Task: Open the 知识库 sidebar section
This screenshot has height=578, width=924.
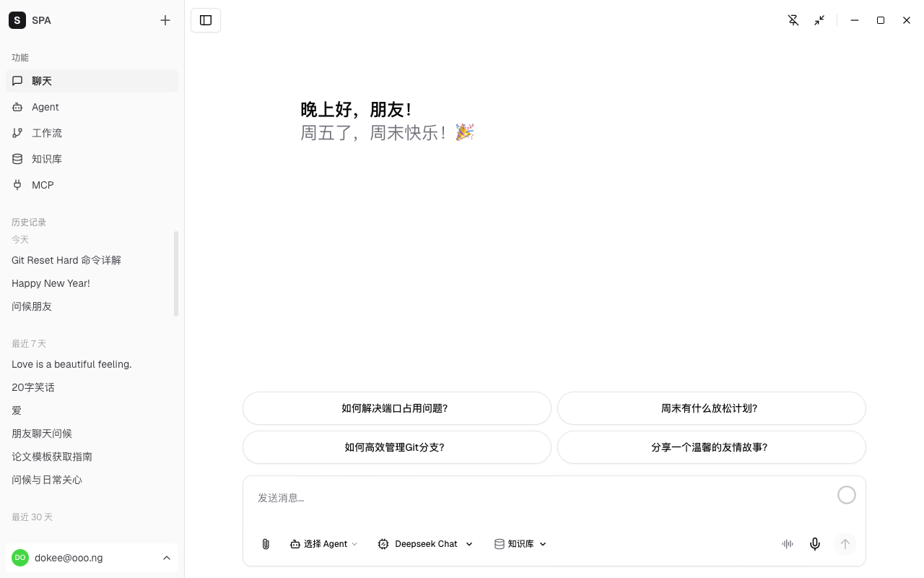Action: [x=47, y=159]
